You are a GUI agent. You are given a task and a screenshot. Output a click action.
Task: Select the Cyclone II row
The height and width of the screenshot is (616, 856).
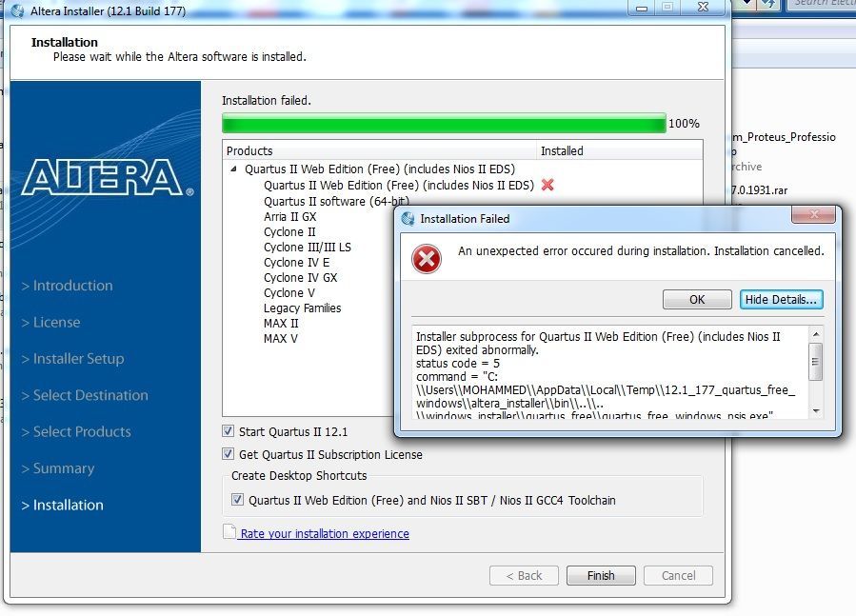click(x=289, y=232)
